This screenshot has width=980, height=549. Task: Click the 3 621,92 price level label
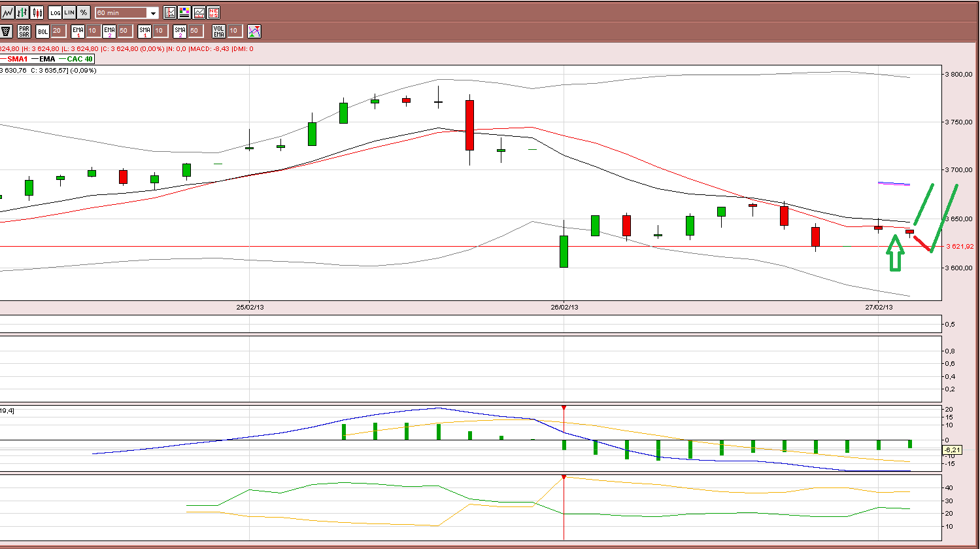[960, 247]
